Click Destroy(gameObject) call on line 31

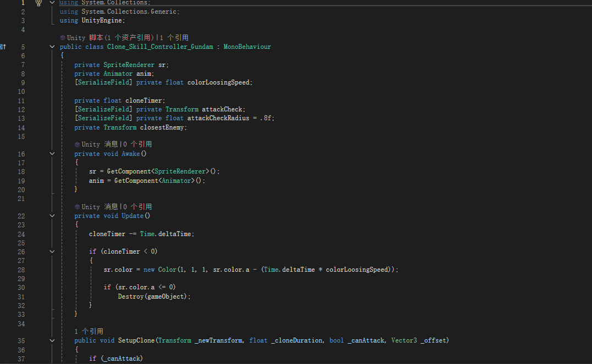(x=152, y=296)
